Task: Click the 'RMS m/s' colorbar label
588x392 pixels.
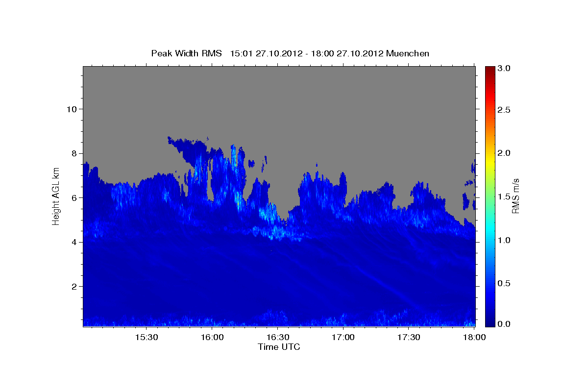Action: tap(515, 196)
